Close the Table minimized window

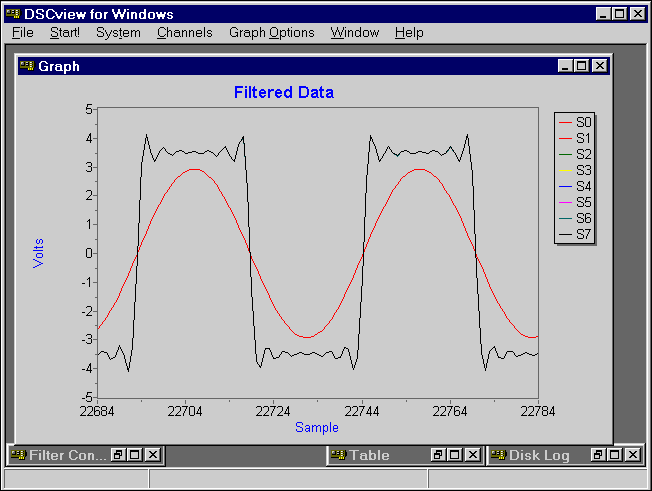[473, 455]
